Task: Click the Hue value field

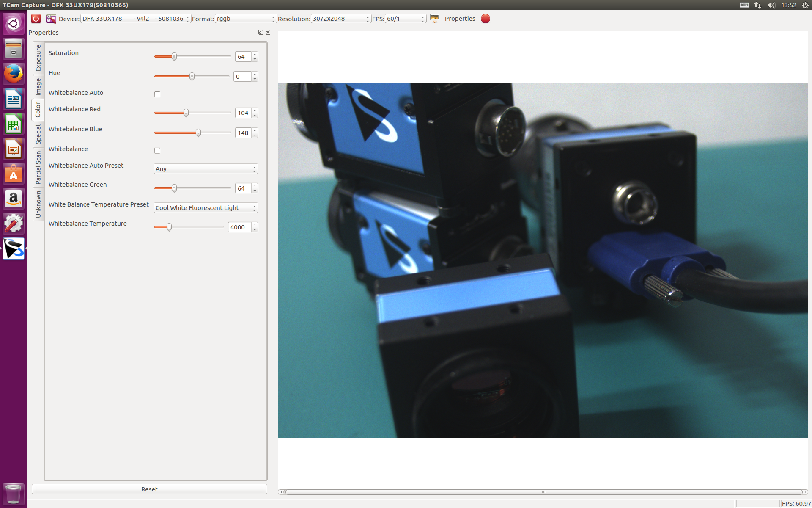Action: pos(242,77)
